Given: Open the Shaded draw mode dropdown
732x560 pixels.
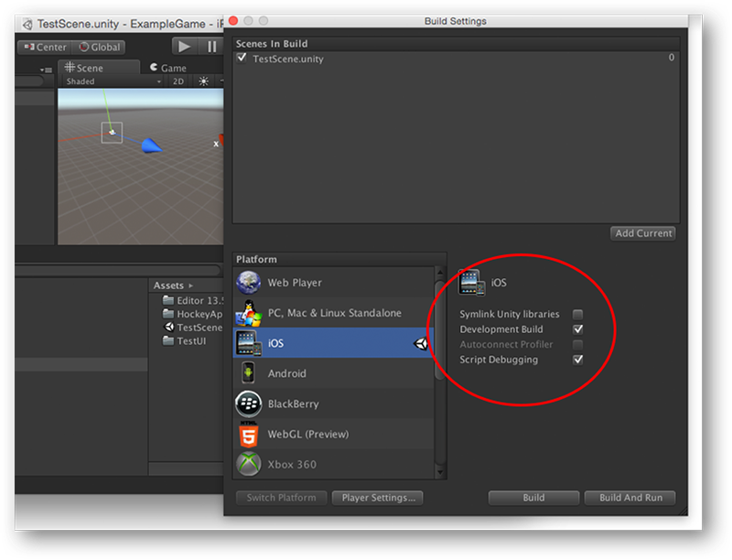Looking at the screenshot, I should [x=113, y=81].
